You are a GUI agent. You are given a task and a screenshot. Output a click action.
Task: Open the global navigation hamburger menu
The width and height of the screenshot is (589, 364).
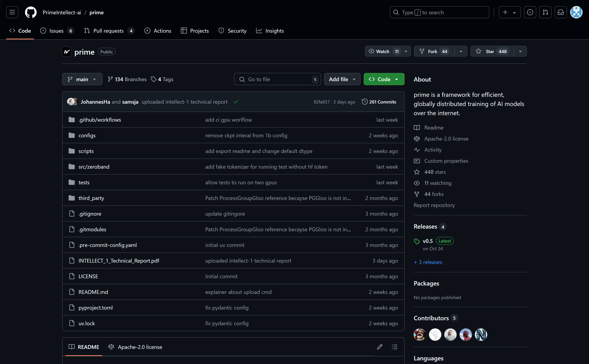[12, 12]
